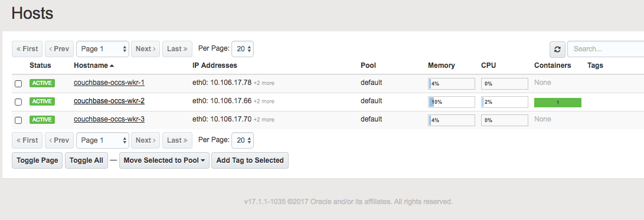Open the couchbase-occs-wkr-3 host link

(x=109, y=120)
